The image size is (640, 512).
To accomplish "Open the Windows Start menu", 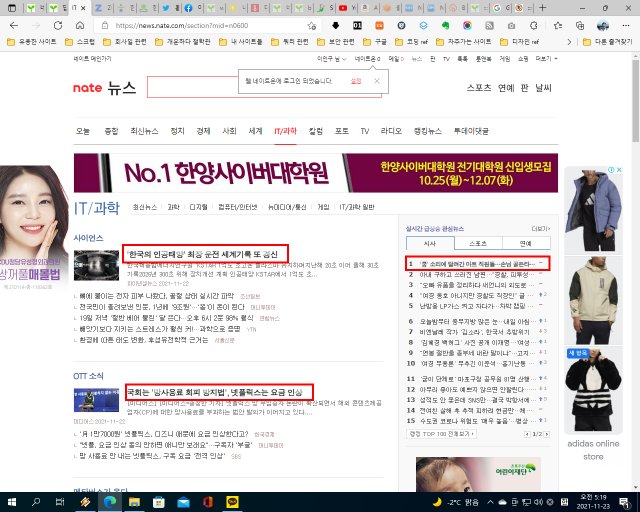I will [x=12, y=502].
